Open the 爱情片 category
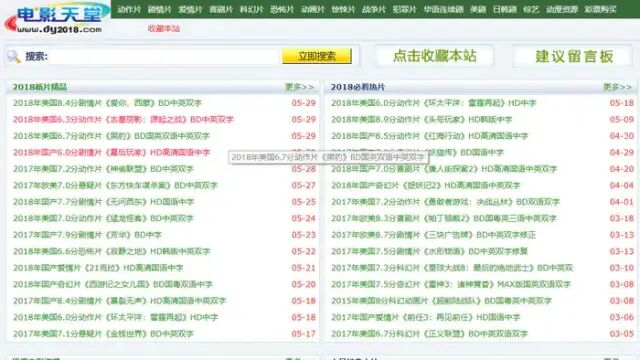This screenshot has height=360, width=640. click(190, 9)
